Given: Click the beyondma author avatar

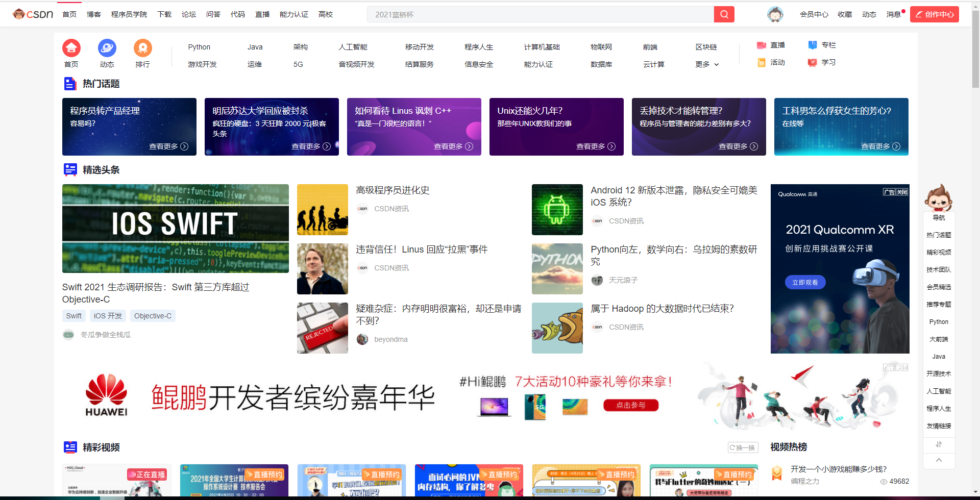Looking at the screenshot, I should [362, 339].
